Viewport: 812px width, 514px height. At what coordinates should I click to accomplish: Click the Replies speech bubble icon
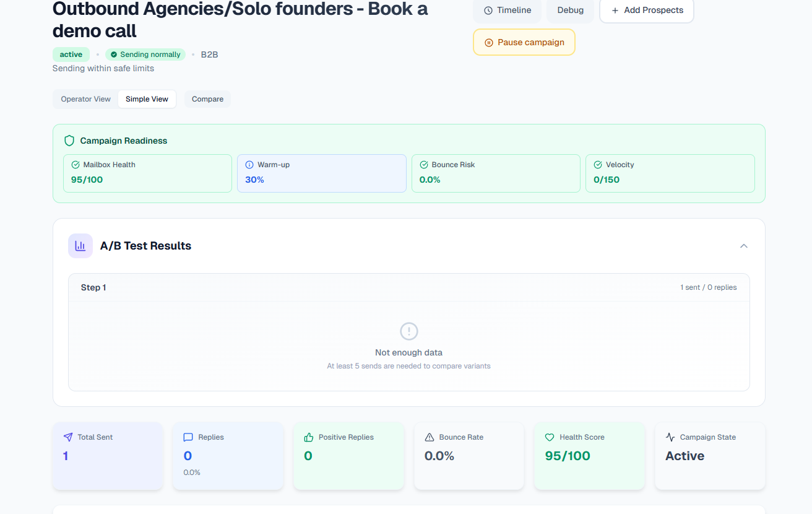pos(188,437)
